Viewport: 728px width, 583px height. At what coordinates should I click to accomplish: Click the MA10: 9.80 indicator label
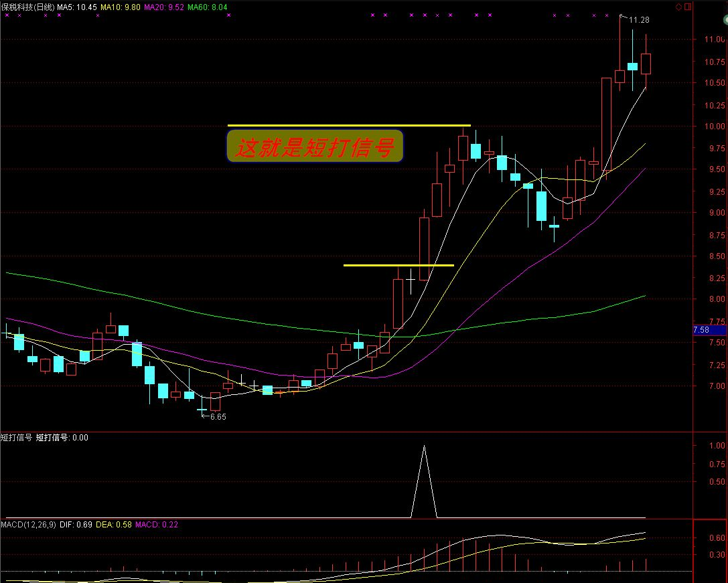tap(121, 7)
